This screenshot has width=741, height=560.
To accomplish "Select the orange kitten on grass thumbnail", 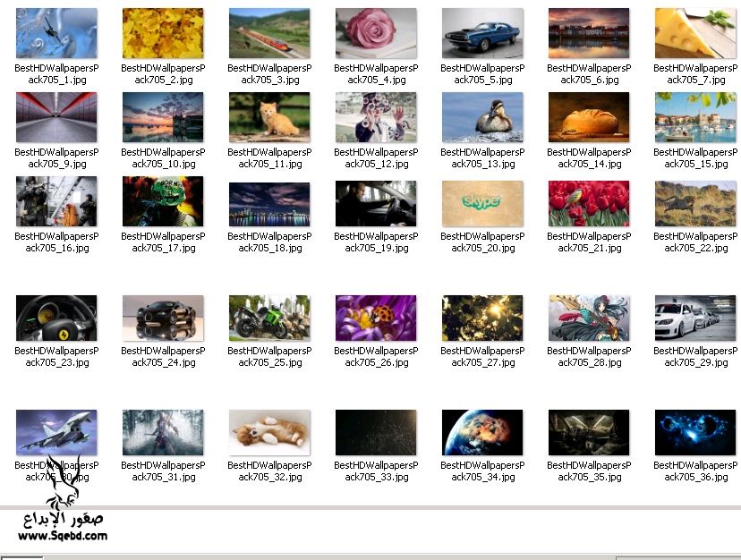I will pos(269,117).
